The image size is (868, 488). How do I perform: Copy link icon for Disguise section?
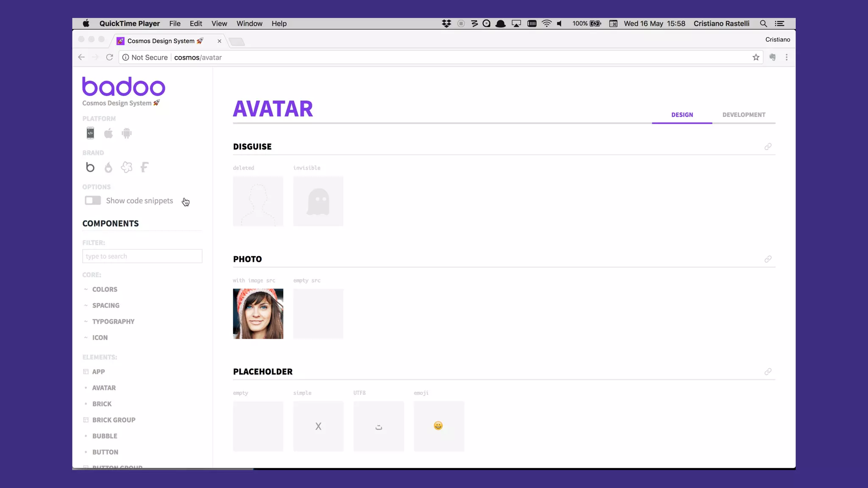[768, 147]
